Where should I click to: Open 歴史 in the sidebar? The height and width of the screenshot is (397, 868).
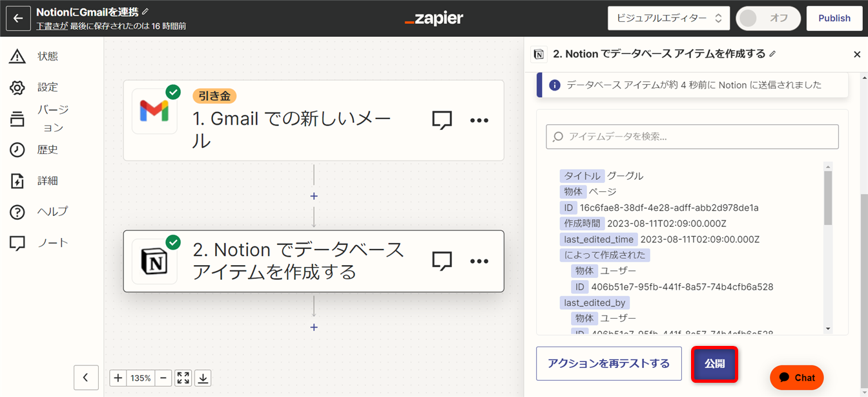point(47,150)
